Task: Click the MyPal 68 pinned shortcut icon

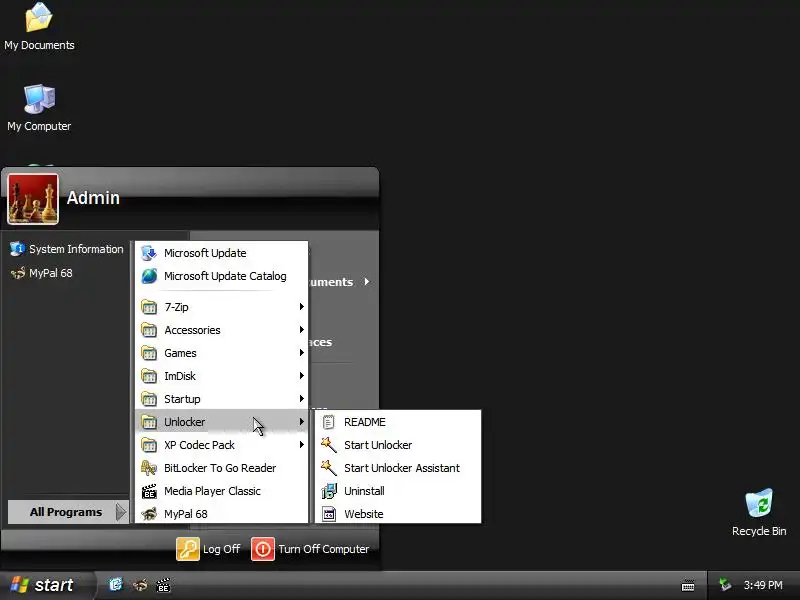Action: point(17,273)
